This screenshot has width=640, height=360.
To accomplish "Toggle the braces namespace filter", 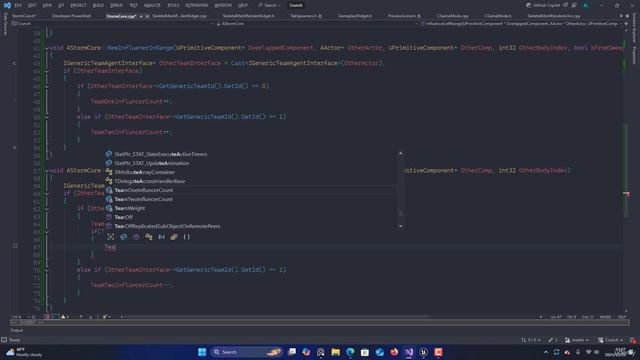I will (x=187, y=237).
